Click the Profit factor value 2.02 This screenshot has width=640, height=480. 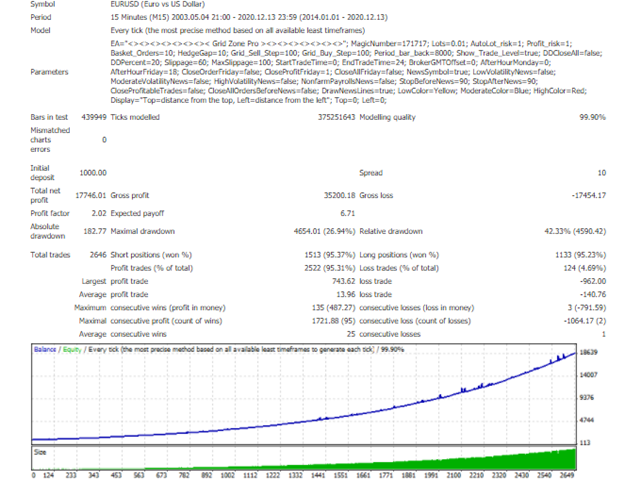99,213
